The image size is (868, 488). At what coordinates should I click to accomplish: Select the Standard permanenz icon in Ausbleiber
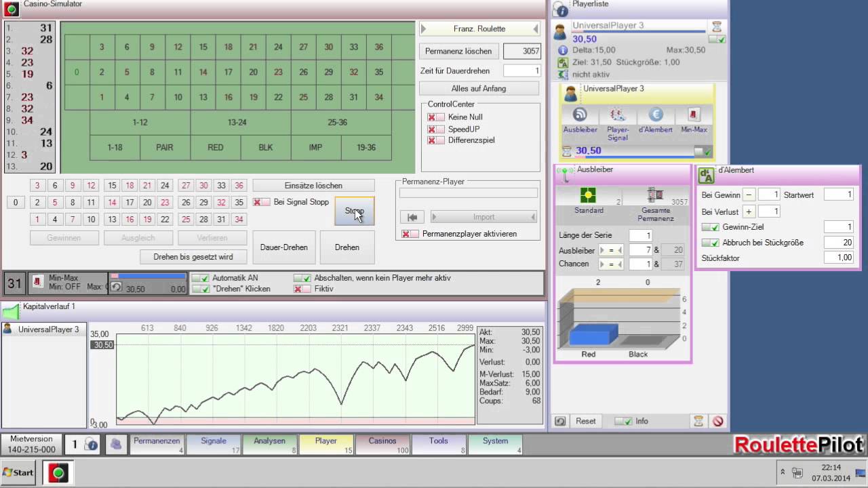click(x=588, y=196)
